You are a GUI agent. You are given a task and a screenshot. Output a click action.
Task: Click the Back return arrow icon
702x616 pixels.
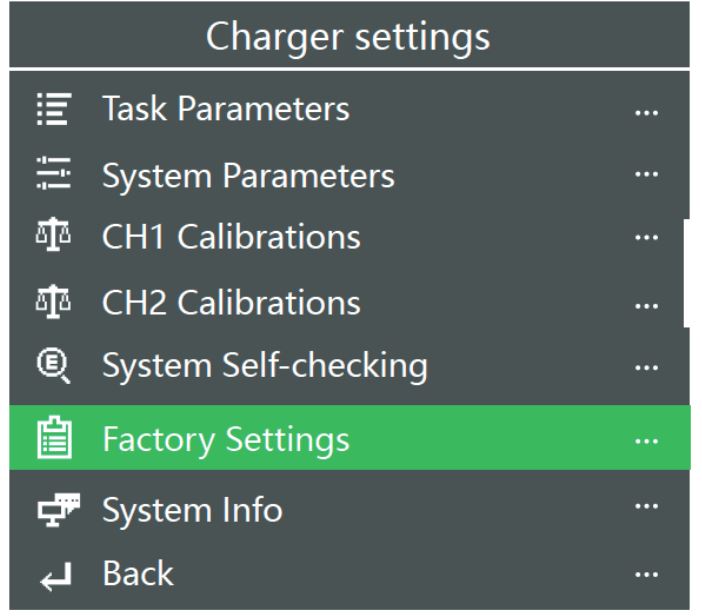coord(56,577)
